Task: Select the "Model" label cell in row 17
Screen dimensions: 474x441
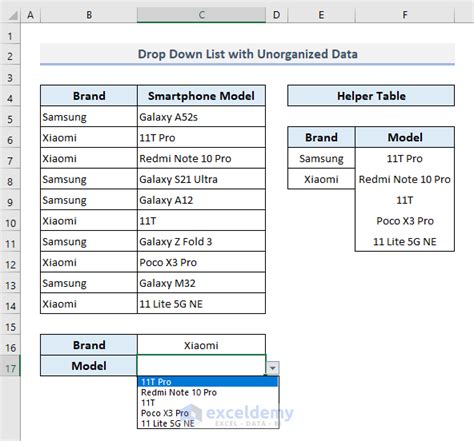Action: (89, 366)
